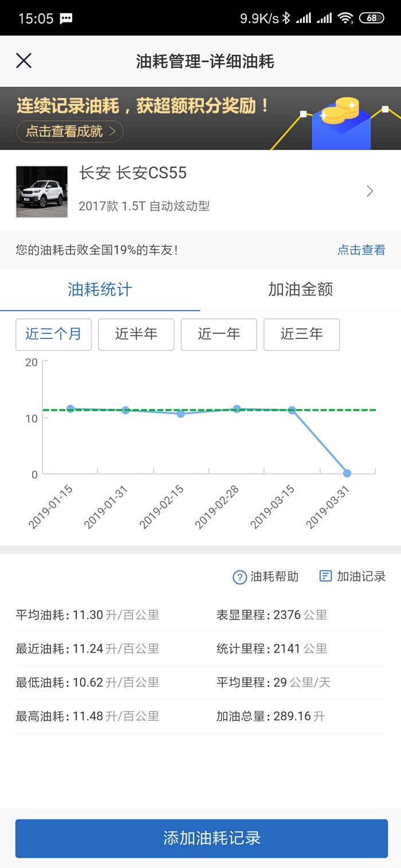Open the 点击查看 ranking link
Image resolution: width=401 pixels, height=868 pixels.
pyautogui.click(x=361, y=250)
